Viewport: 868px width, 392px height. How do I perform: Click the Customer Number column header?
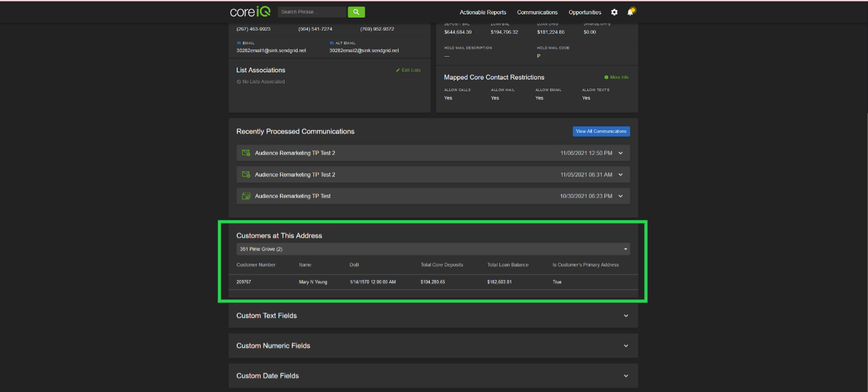[x=256, y=265]
